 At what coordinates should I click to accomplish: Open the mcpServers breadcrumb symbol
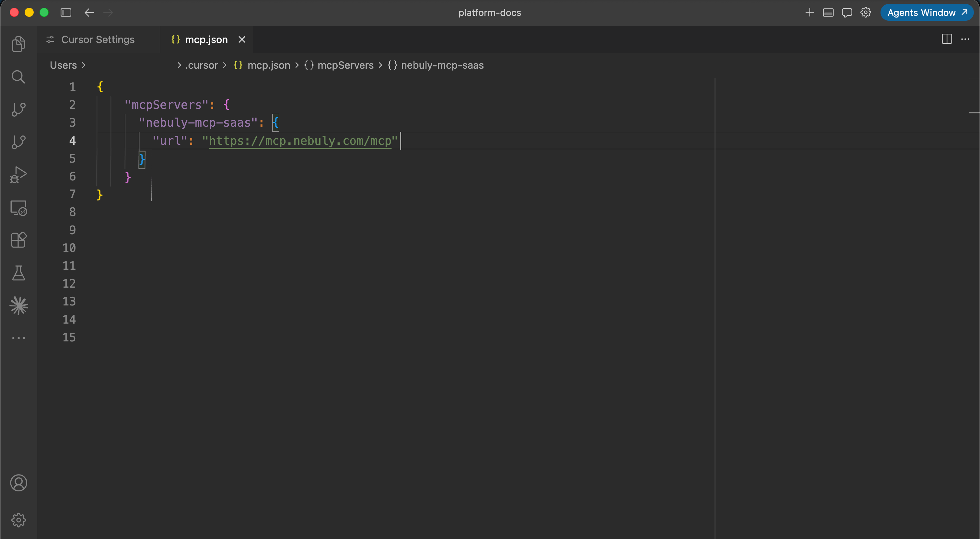tap(345, 65)
